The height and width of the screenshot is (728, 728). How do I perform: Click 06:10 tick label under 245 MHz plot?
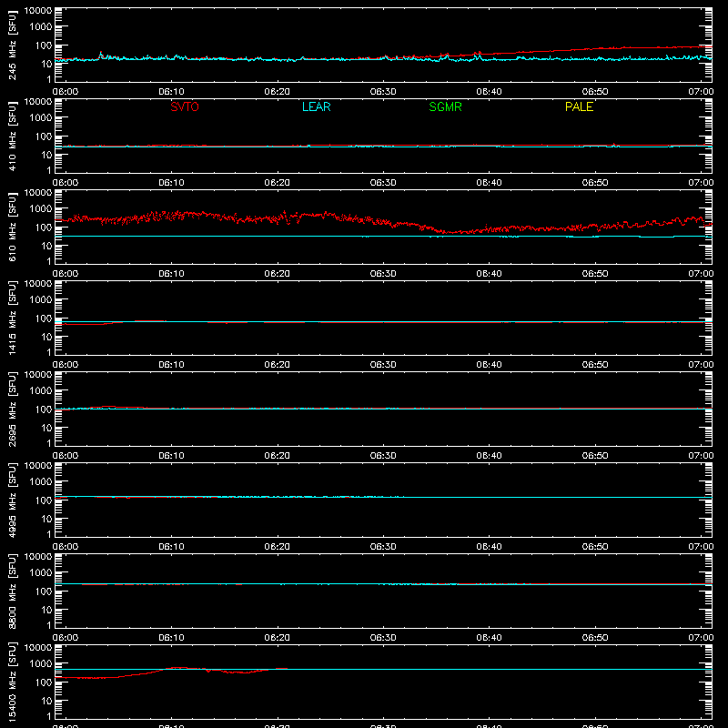(171, 92)
